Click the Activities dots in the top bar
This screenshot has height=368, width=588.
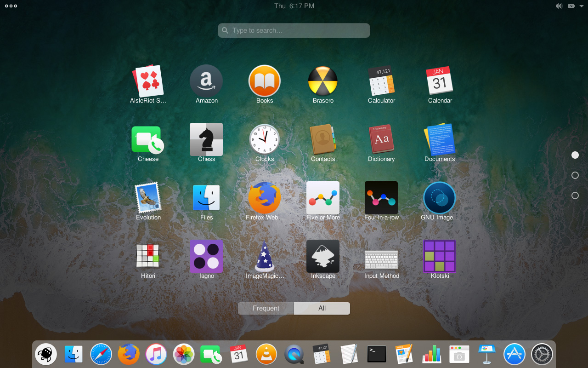click(x=11, y=6)
